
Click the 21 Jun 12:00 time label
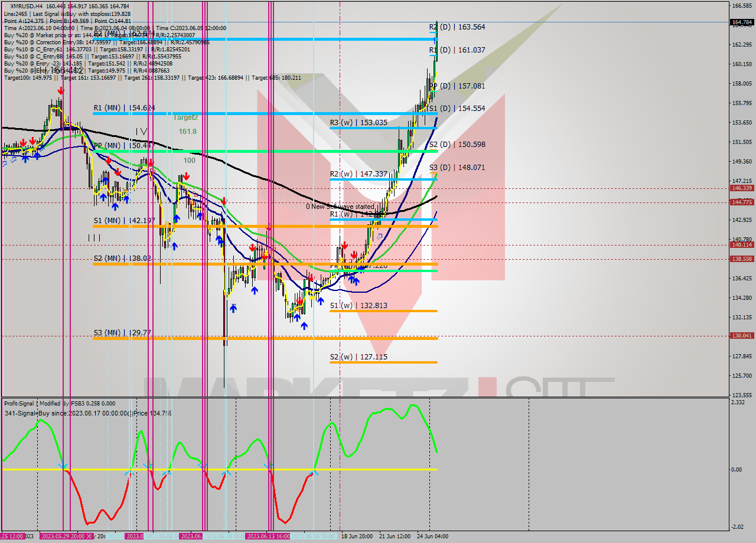[x=395, y=537]
